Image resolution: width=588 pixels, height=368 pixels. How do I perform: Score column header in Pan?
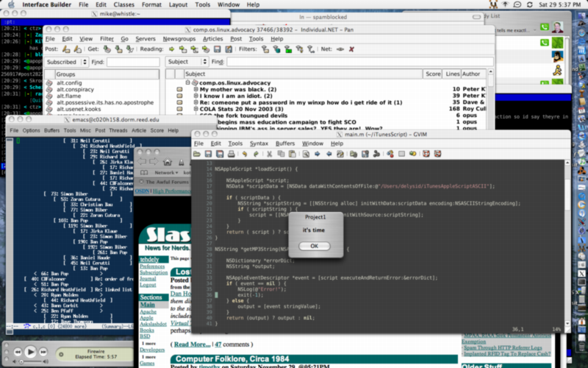pyautogui.click(x=433, y=74)
